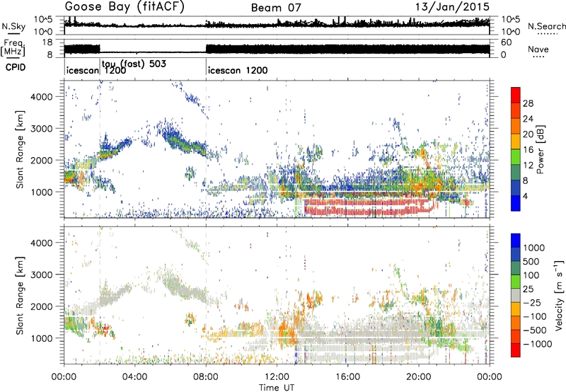Click the '500' tick on Velocity color bar
This screenshot has height=392, width=566.
[531, 262]
